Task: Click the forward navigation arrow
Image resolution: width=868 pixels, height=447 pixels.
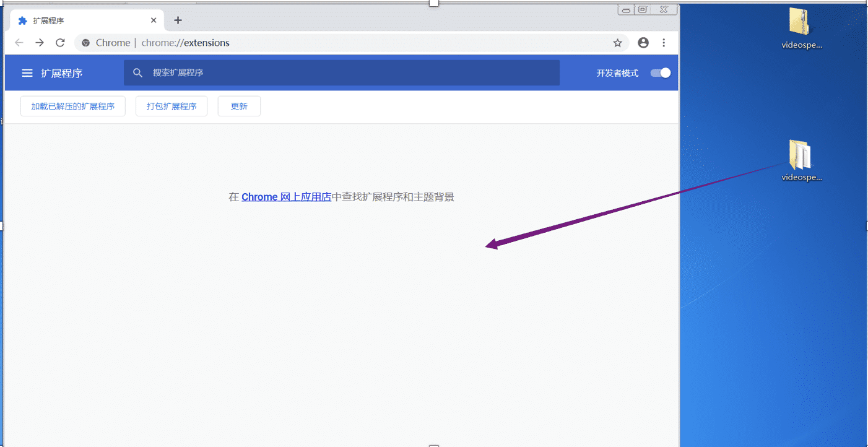Action: tap(40, 43)
